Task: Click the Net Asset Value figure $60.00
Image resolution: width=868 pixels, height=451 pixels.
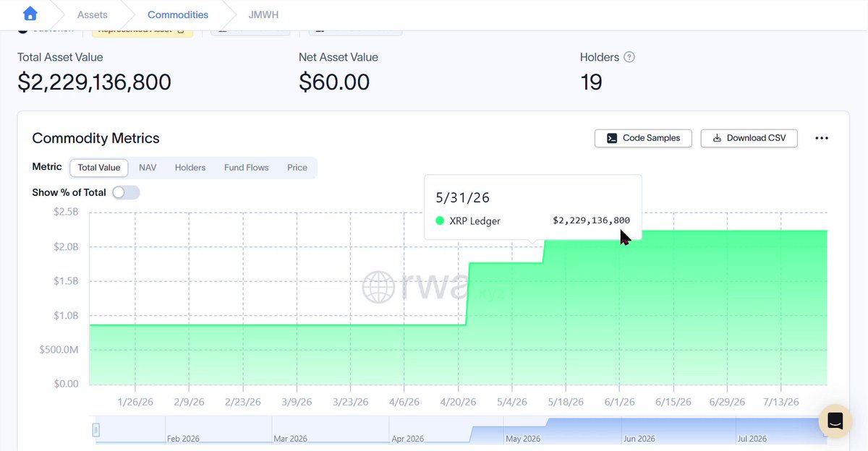Action: [334, 82]
